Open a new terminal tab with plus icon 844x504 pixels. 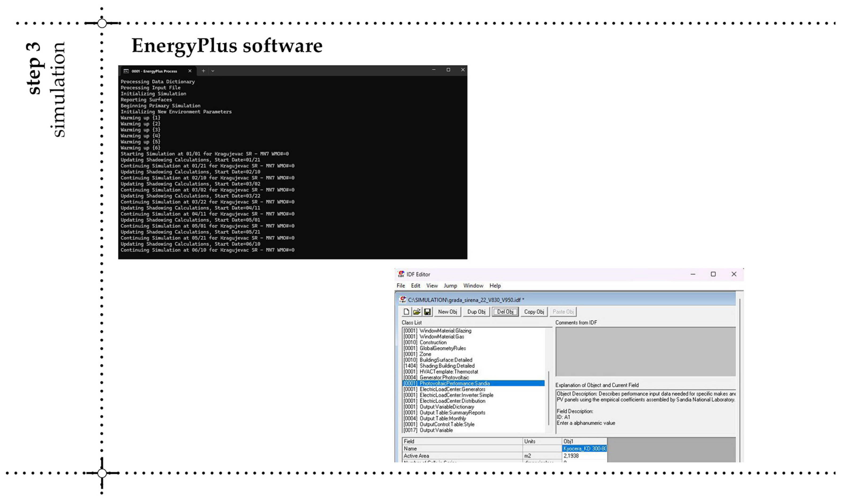click(203, 71)
